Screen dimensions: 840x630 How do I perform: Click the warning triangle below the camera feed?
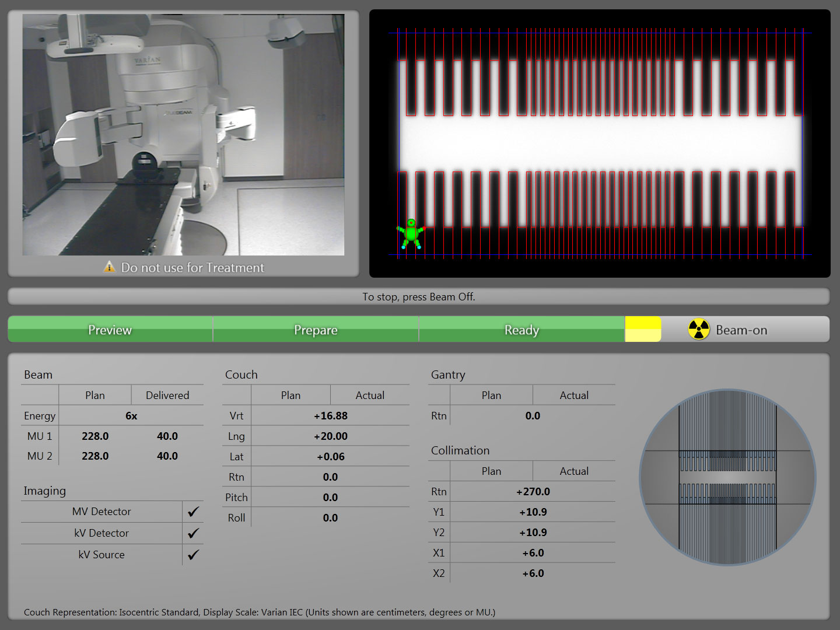[x=110, y=268]
